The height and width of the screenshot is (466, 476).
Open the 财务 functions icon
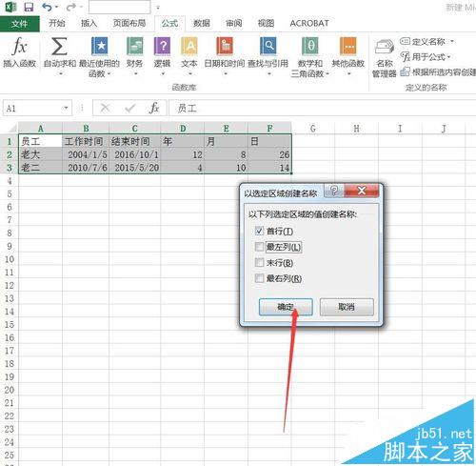pos(134,47)
